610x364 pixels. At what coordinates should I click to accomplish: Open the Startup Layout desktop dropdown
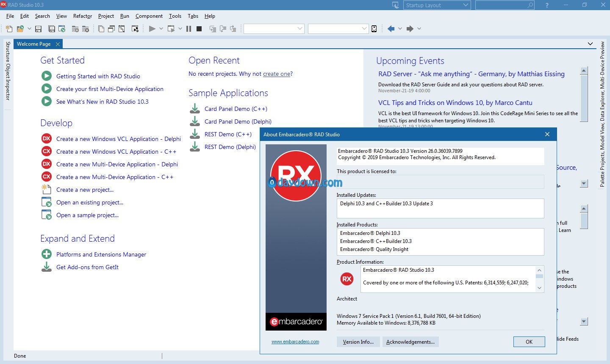(437, 5)
